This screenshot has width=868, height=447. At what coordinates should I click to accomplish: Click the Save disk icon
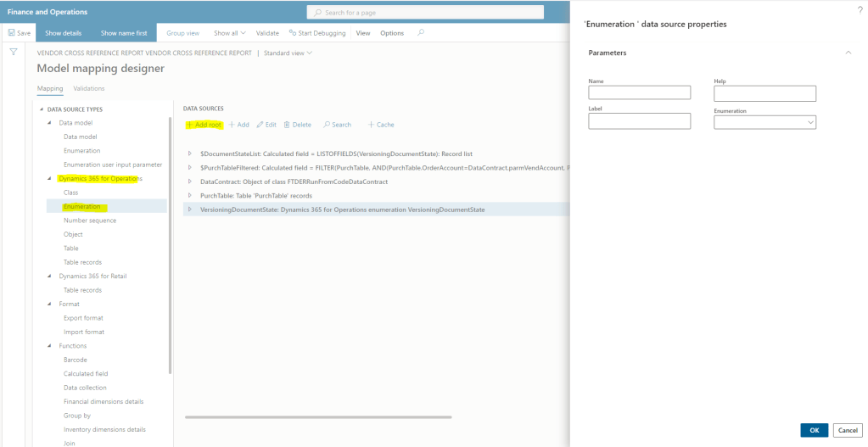tap(11, 33)
